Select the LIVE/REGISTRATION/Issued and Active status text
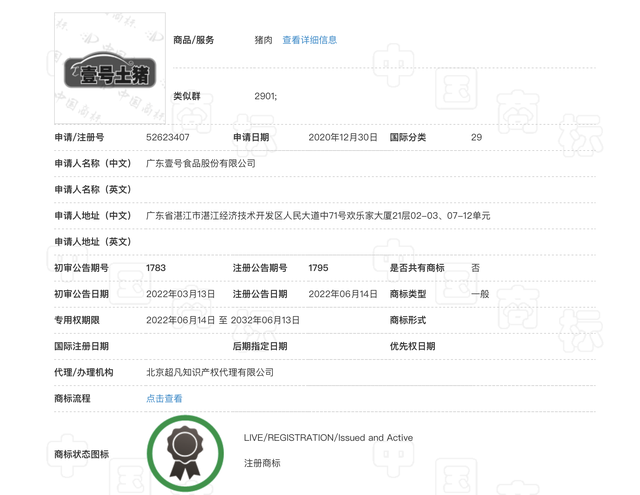 click(x=328, y=438)
